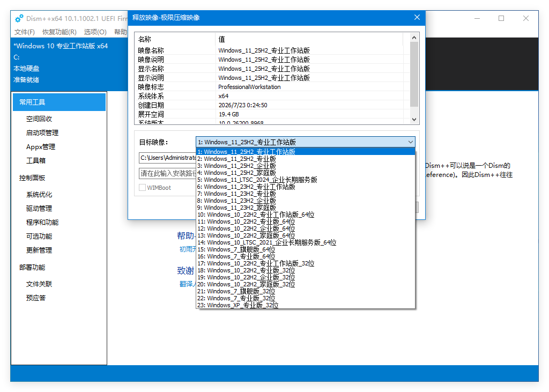Screen dimensions: 549x392
Task: Click the 请在此输入安装路径 input field
Action: (167, 173)
